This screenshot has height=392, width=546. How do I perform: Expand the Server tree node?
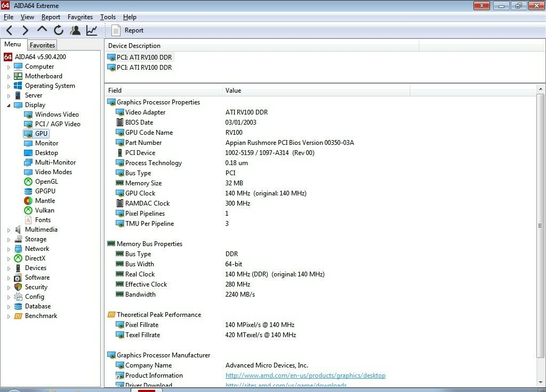click(x=9, y=95)
